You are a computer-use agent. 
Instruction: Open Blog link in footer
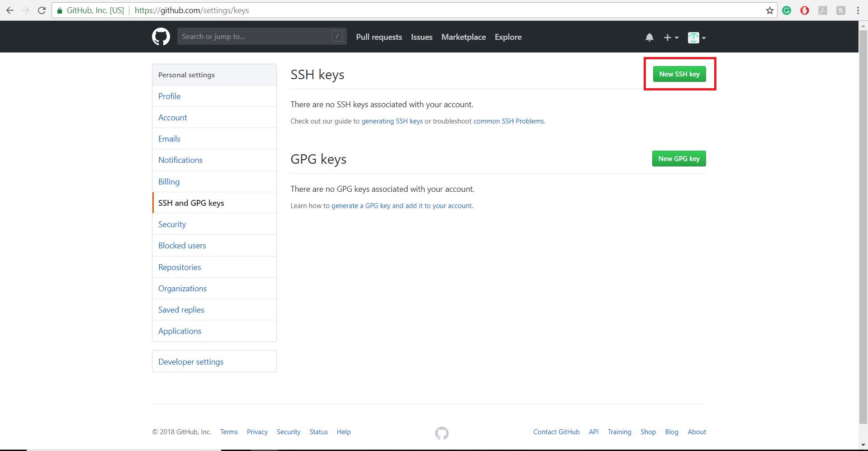point(672,432)
